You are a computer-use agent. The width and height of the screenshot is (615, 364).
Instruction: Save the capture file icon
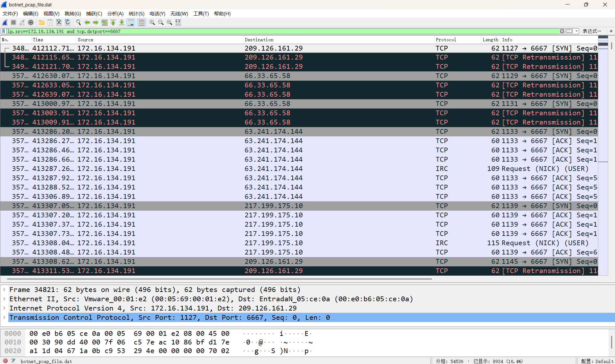tap(50, 22)
